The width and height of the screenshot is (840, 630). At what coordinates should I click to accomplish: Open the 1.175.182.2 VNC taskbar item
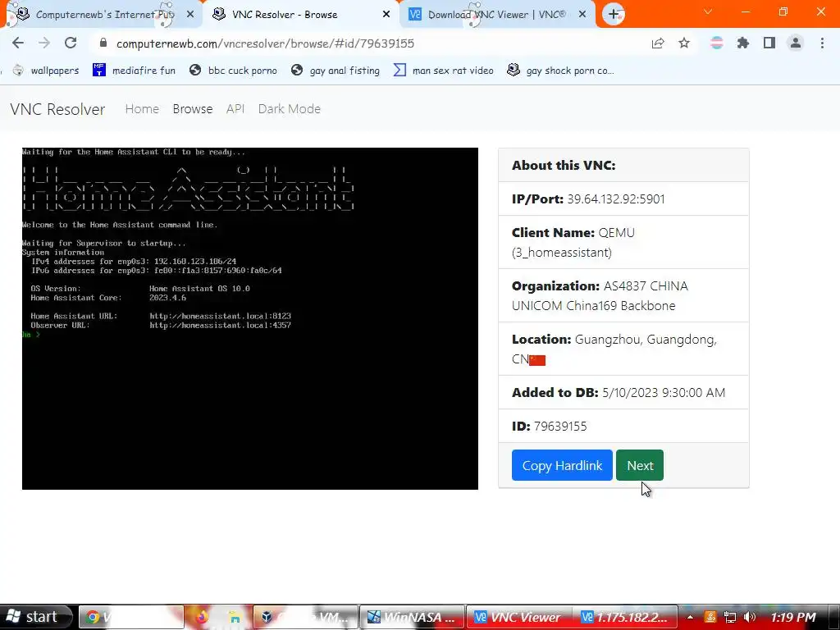pyautogui.click(x=624, y=617)
